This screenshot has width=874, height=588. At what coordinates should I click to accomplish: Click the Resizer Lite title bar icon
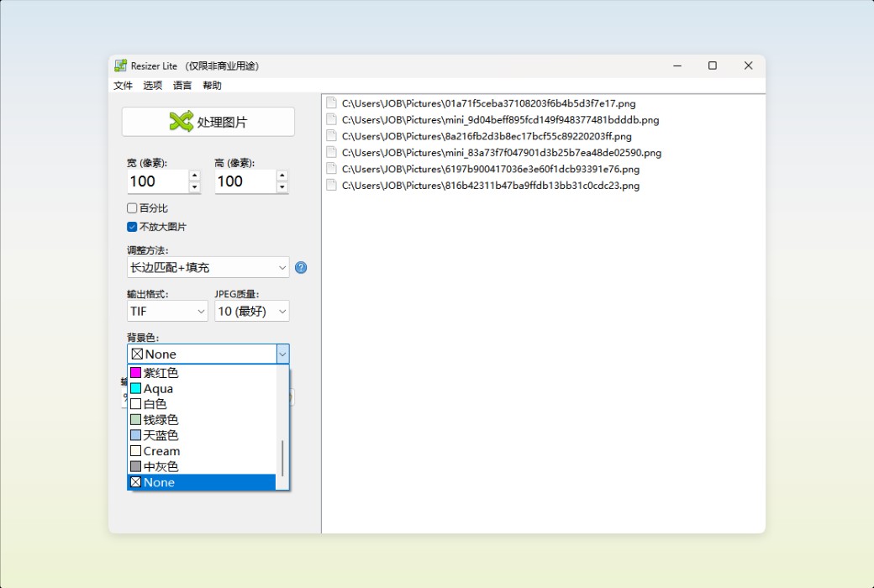120,65
